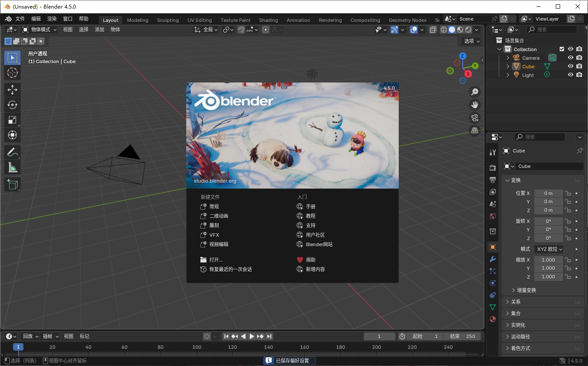This screenshot has width=588, height=366.
Task: Switch to rendered viewport shading
Action: click(x=468, y=30)
